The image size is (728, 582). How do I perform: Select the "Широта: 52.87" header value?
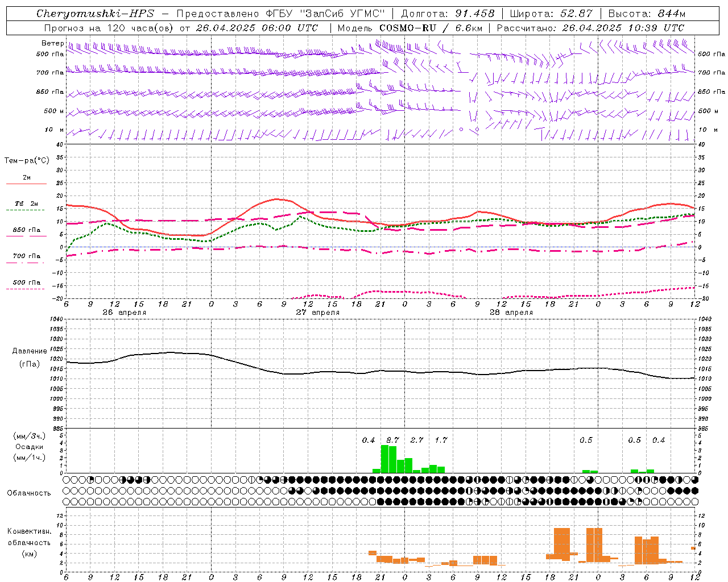(x=551, y=14)
